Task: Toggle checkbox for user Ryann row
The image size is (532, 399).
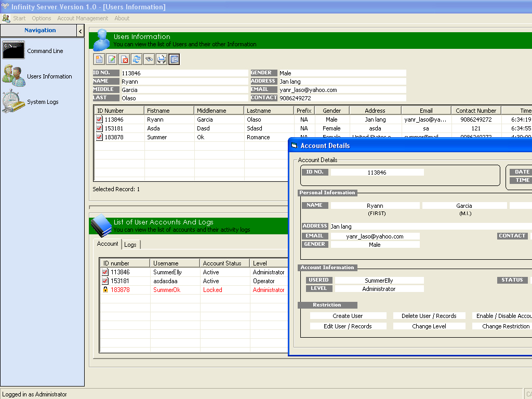Action: [99, 119]
